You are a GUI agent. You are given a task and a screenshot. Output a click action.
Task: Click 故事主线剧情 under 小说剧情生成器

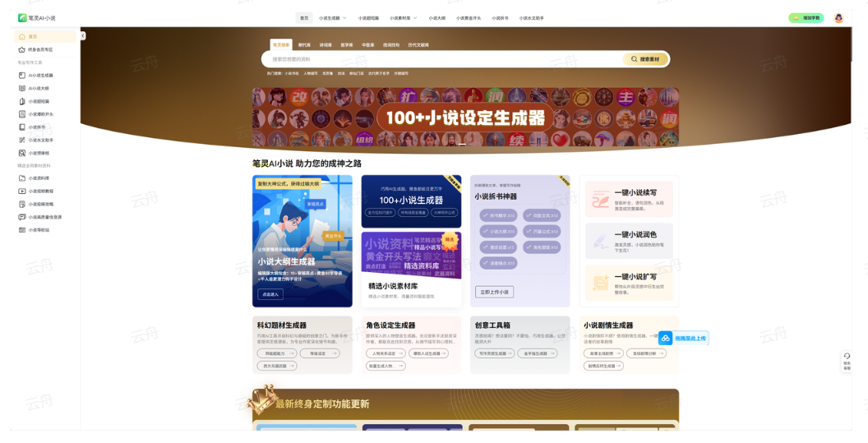point(603,353)
